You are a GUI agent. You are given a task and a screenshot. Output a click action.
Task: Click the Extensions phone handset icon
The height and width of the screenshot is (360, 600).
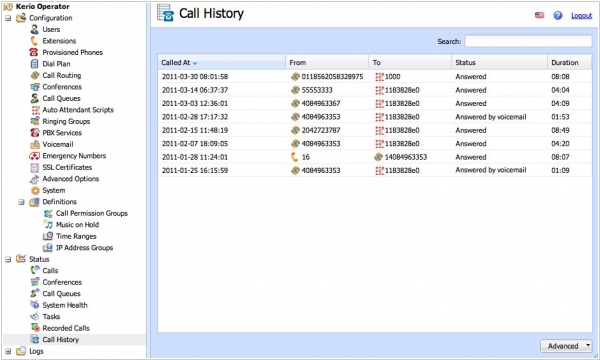[34, 41]
